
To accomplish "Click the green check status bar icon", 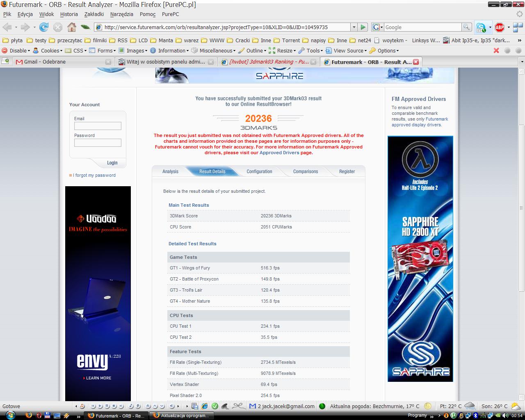I will pyautogui.click(x=215, y=406).
